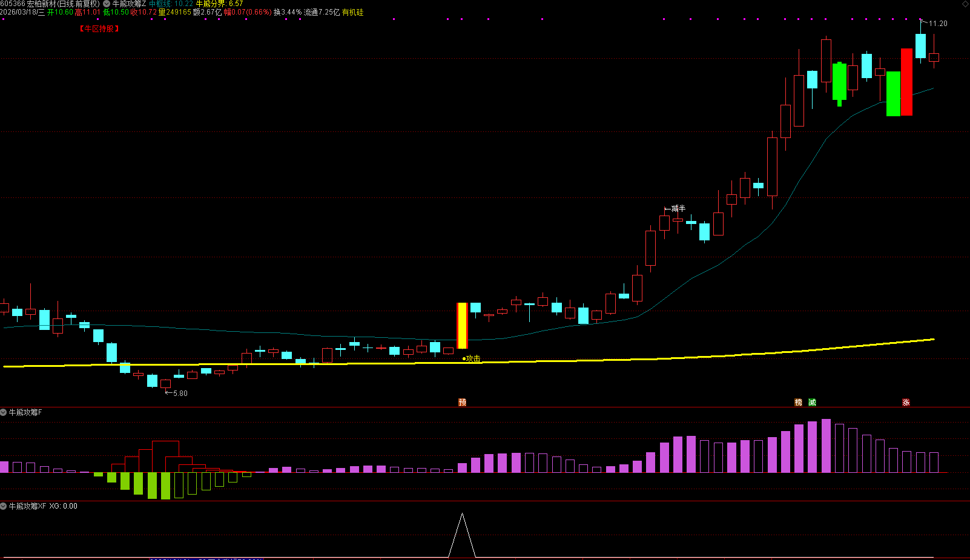
Task: Click the large green candlestick near the right
Action: point(893,94)
